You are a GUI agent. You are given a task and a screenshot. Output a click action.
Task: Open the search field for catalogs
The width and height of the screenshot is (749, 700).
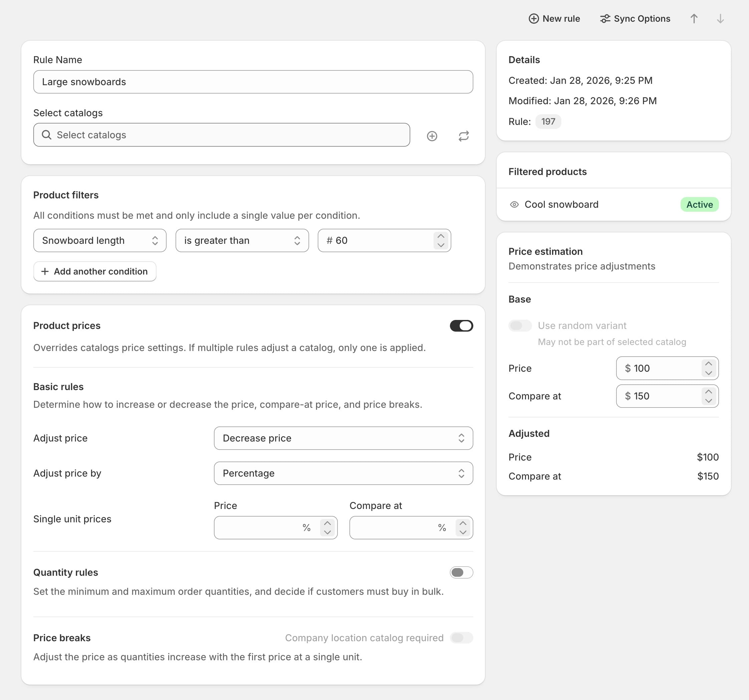coord(222,135)
